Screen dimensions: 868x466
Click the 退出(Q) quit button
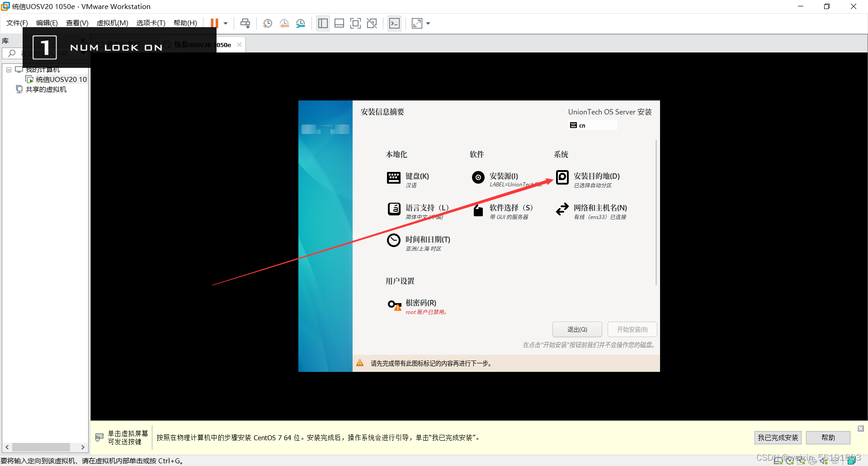pos(577,329)
